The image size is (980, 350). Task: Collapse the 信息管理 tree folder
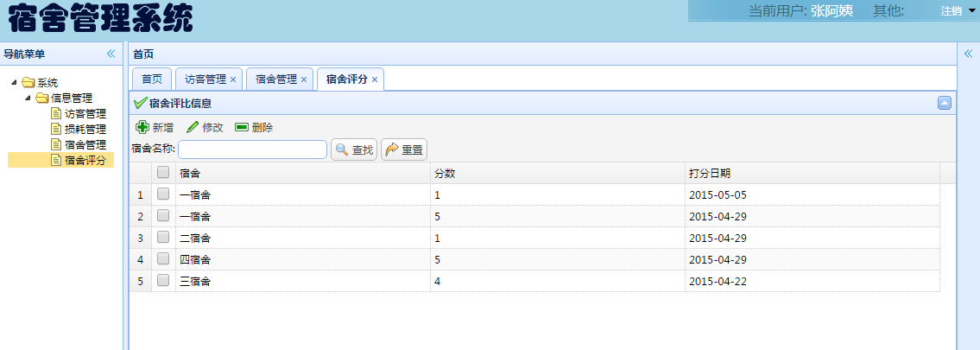(x=28, y=98)
